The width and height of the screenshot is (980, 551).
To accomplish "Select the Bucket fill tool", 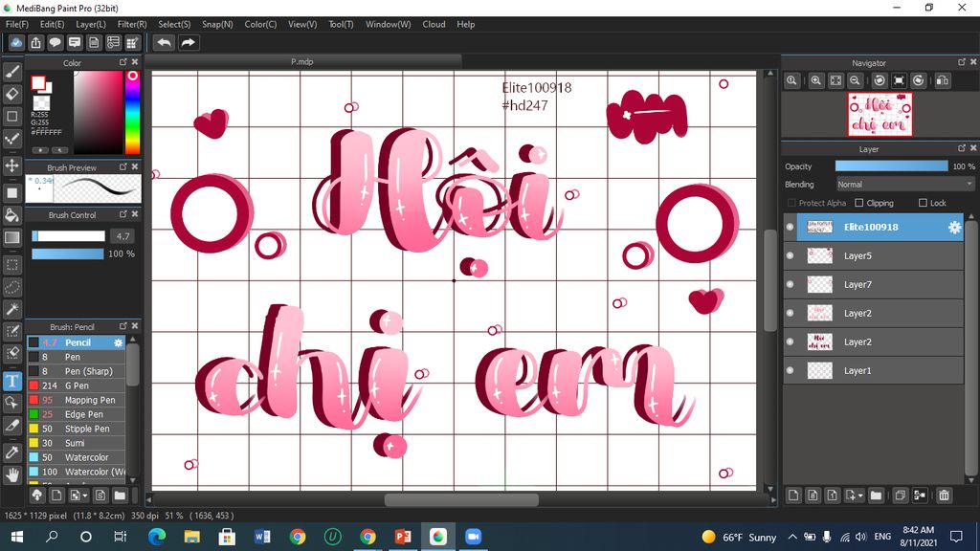I will 11,215.
